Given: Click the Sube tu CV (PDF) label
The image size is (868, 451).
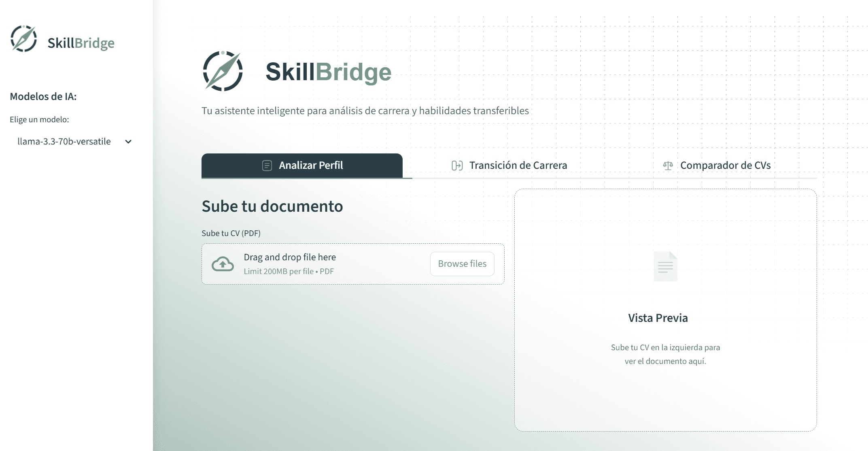Looking at the screenshot, I should [x=231, y=233].
